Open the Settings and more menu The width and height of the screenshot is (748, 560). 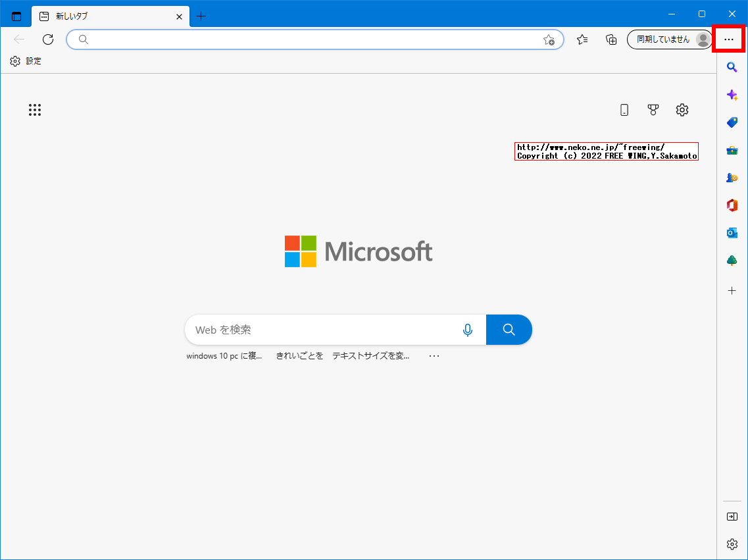click(728, 39)
